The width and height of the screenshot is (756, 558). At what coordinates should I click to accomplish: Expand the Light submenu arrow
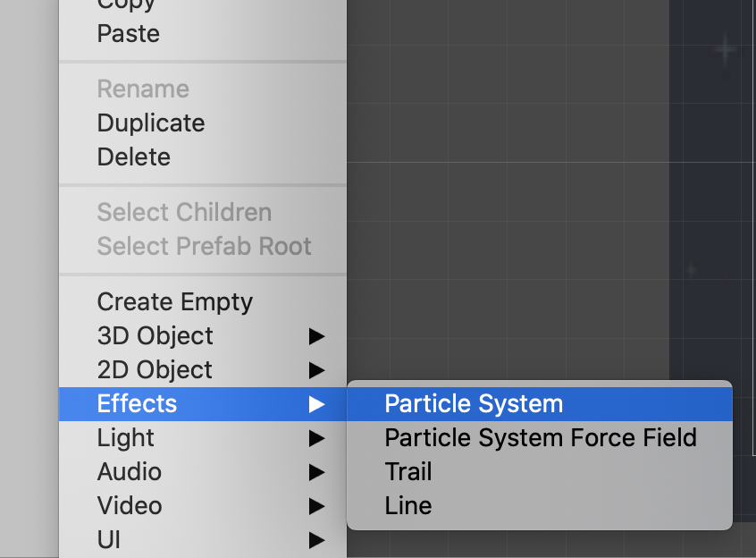click(x=316, y=438)
